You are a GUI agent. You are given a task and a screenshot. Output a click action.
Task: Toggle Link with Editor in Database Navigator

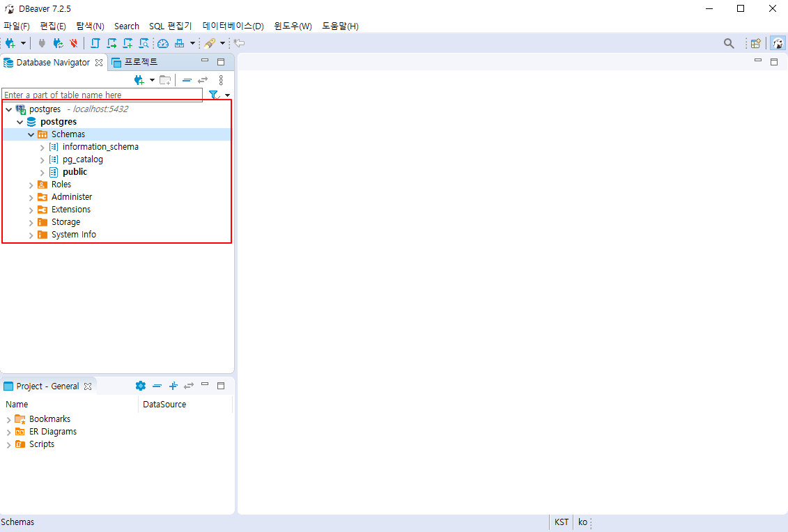click(203, 80)
